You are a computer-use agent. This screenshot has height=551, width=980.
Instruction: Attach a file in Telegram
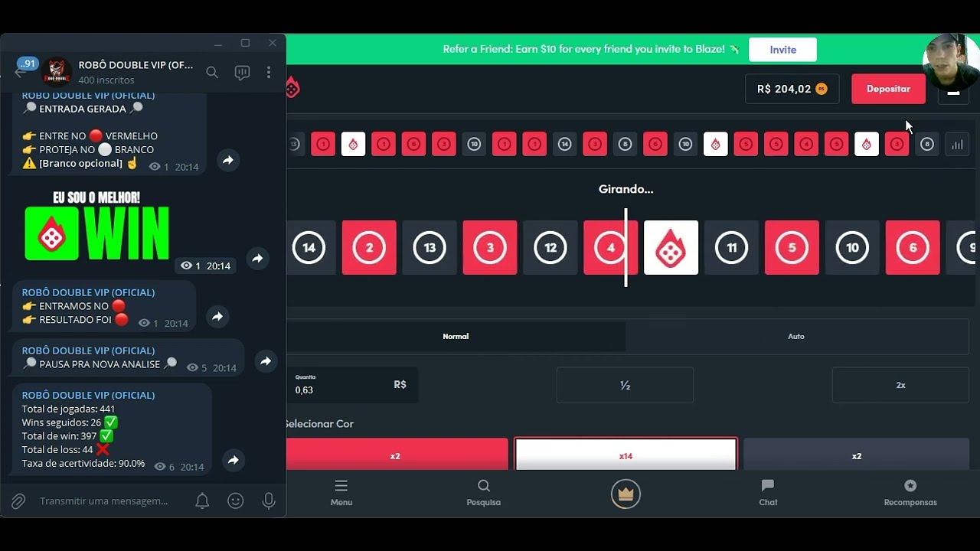(x=18, y=501)
